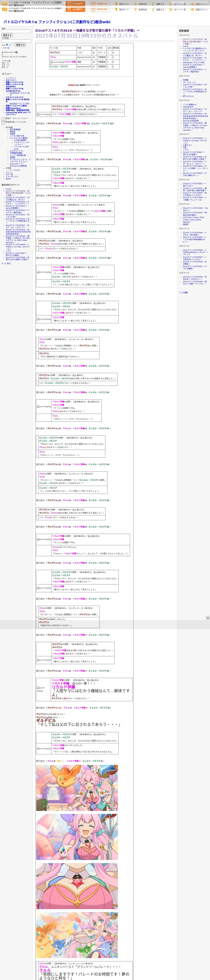Open H0pePRiSM in update history

188,107
